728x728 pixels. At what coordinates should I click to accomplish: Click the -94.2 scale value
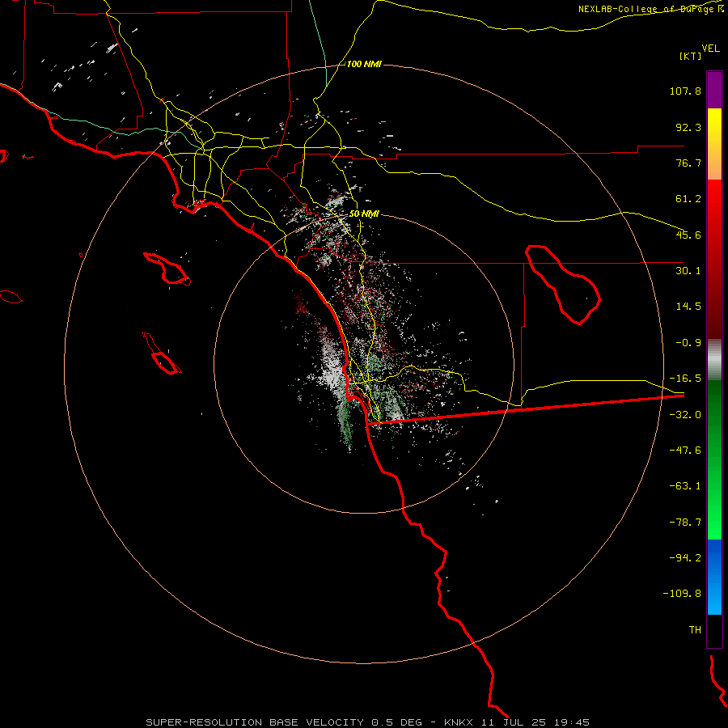pos(685,557)
